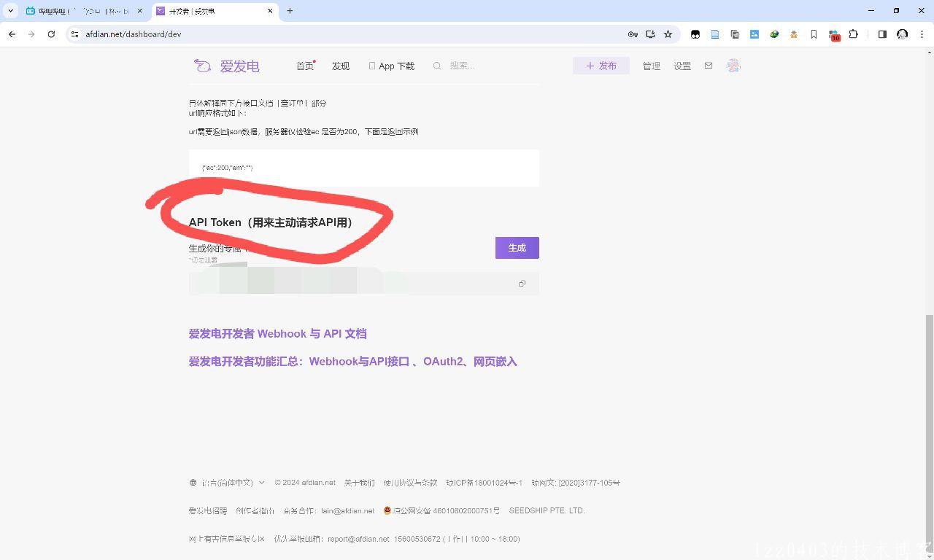
Task: Open the 创作者指南 footer link
Action: click(255, 510)
